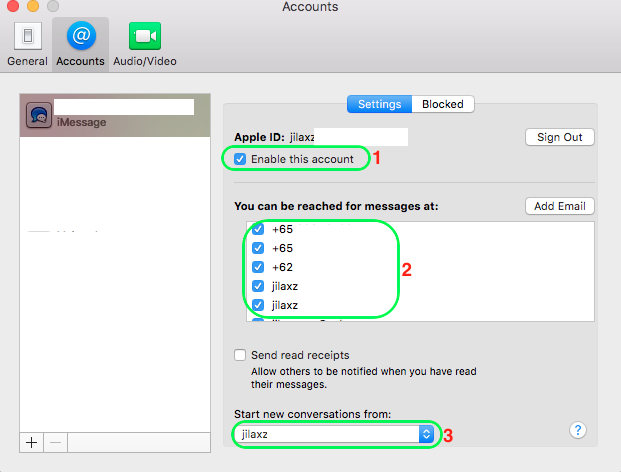Open the Audio/Video preferences pane
The width and height of the screenshot is (621, 472).
point(145,44)
